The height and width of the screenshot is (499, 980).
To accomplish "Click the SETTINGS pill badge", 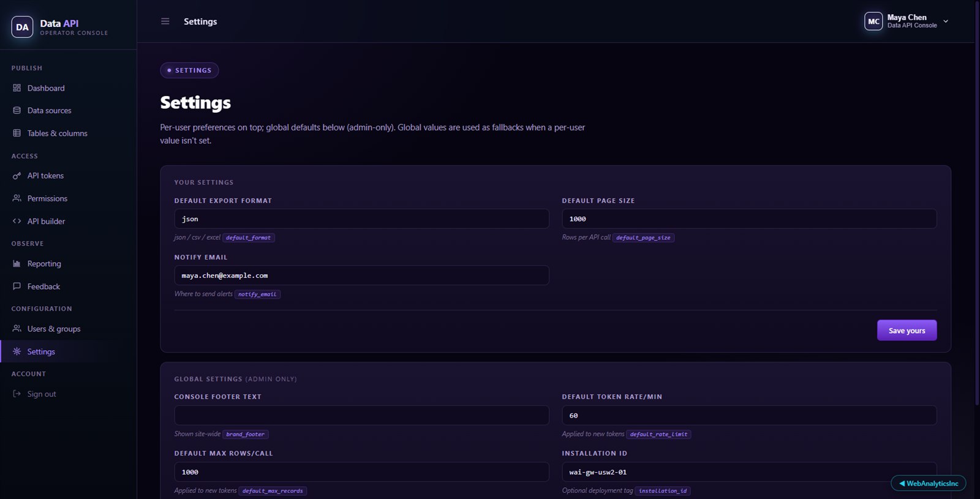I will [189, 70].
